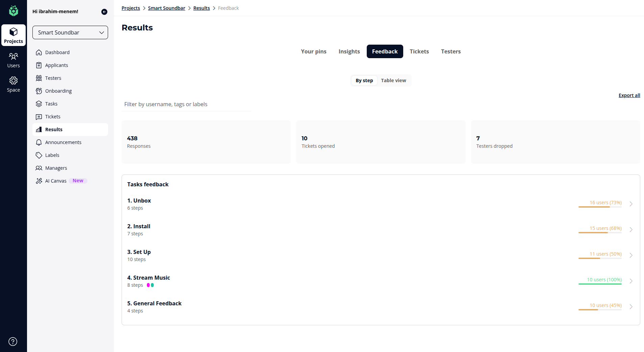Image resolution: width=644 pixels, height=352 pixels.
Task: Open Managers in sidebar
Action: pyautogui.click(x=70, y=168)
